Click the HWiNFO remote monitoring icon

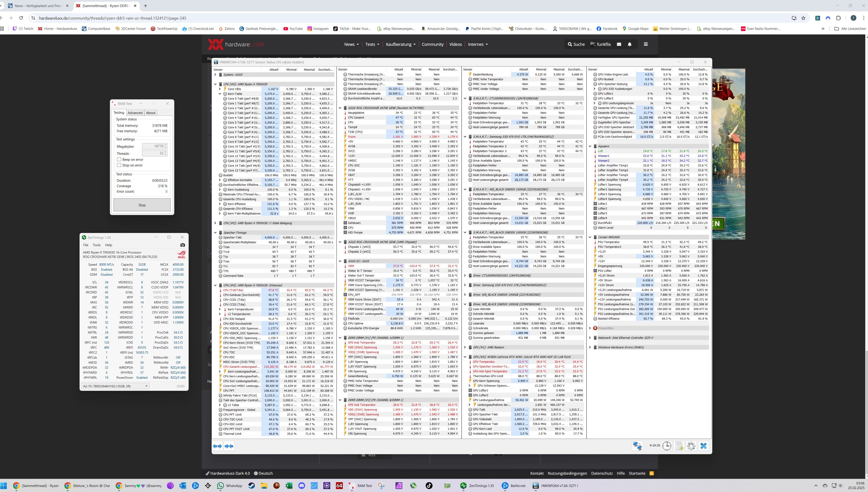(x=637, y=446)
